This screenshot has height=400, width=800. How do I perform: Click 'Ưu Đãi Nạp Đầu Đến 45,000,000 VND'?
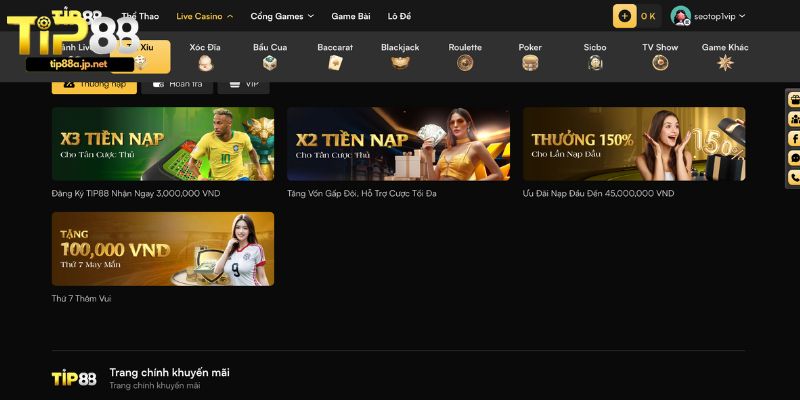pos(598,194)
